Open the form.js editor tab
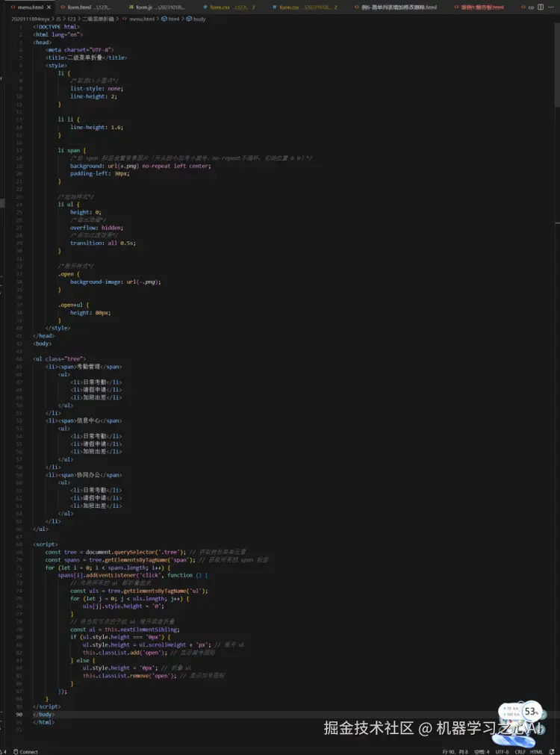Screen dimensions: 560x755 [158, 7]
